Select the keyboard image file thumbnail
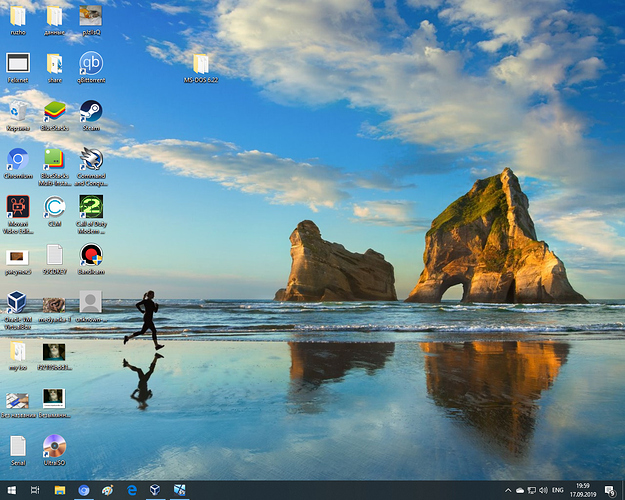 [x=18, y=404]
